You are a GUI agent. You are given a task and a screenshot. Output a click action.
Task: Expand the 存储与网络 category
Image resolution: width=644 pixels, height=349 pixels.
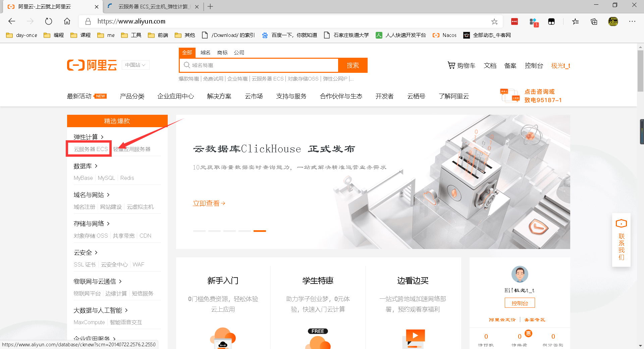pyautogui.click(x=92, y=223)
